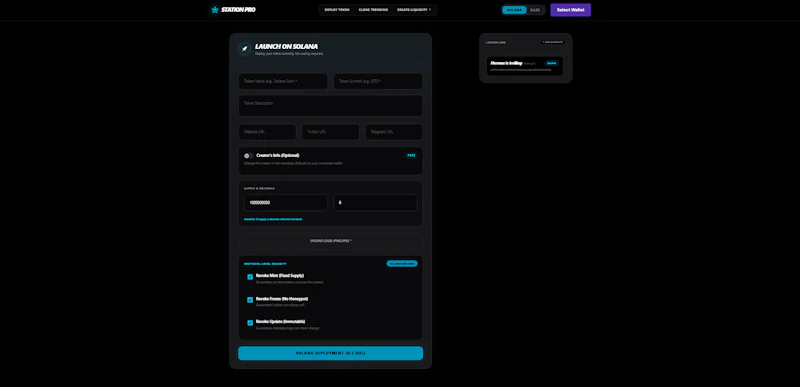
Task: Click into the Token Description box
Action: [x=331, y=106]
